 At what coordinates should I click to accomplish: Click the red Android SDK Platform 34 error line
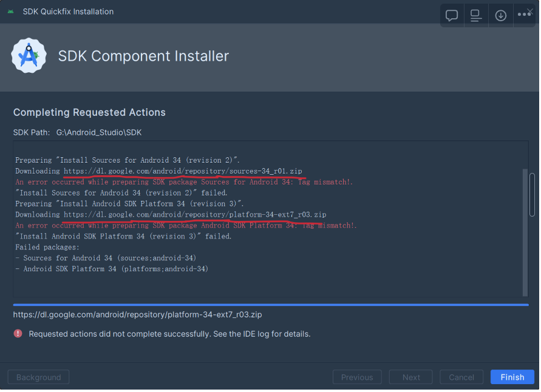(x=186, y=226)
